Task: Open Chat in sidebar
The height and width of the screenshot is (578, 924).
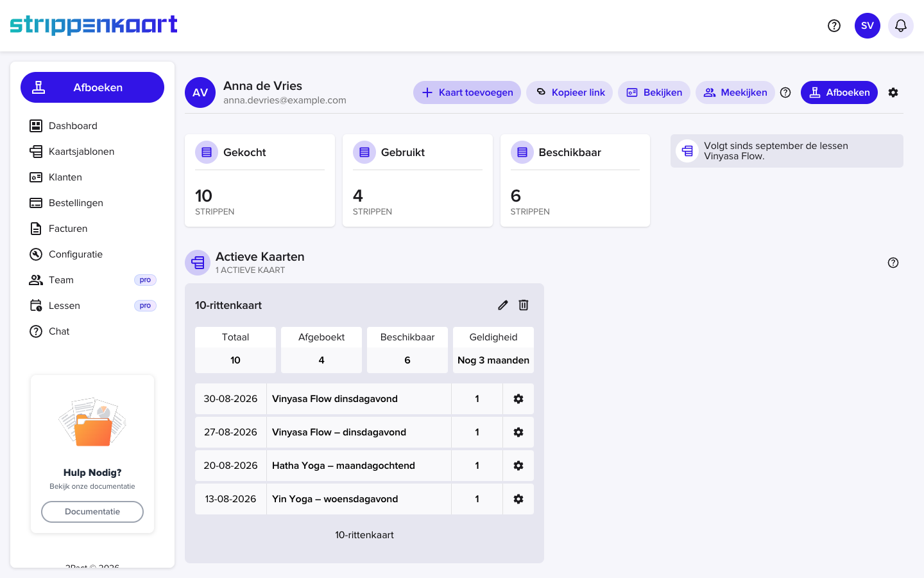Action: coord(92,331)
